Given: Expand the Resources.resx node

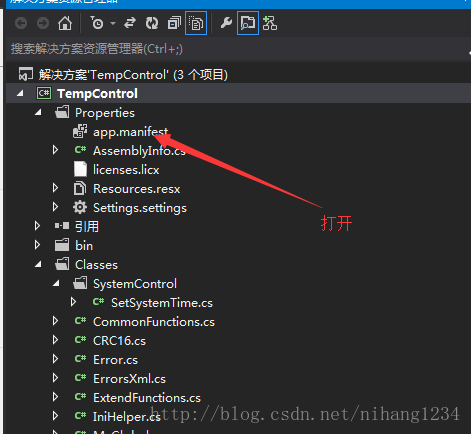Looking at the screenshot, I should [x=55, y=188].
